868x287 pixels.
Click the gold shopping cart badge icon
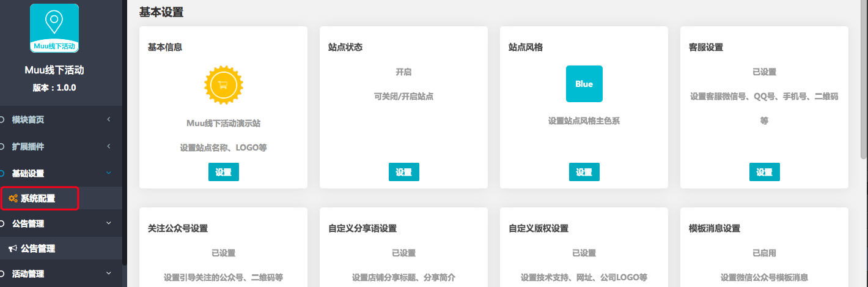coord(224,84)
